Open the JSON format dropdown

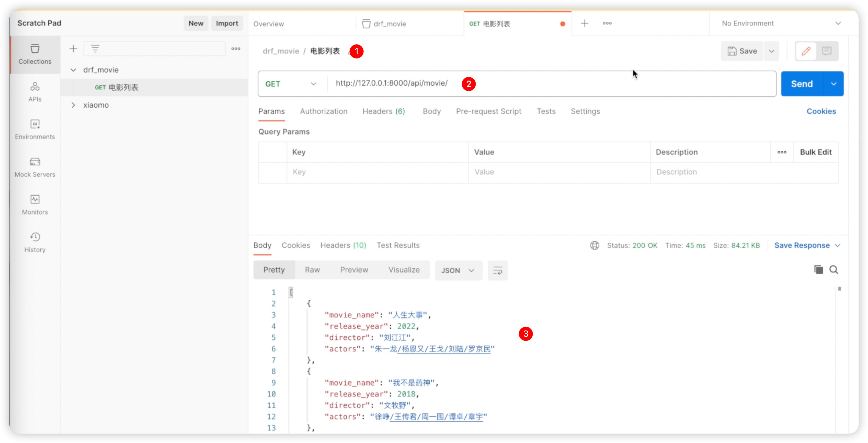click(459, 270)
